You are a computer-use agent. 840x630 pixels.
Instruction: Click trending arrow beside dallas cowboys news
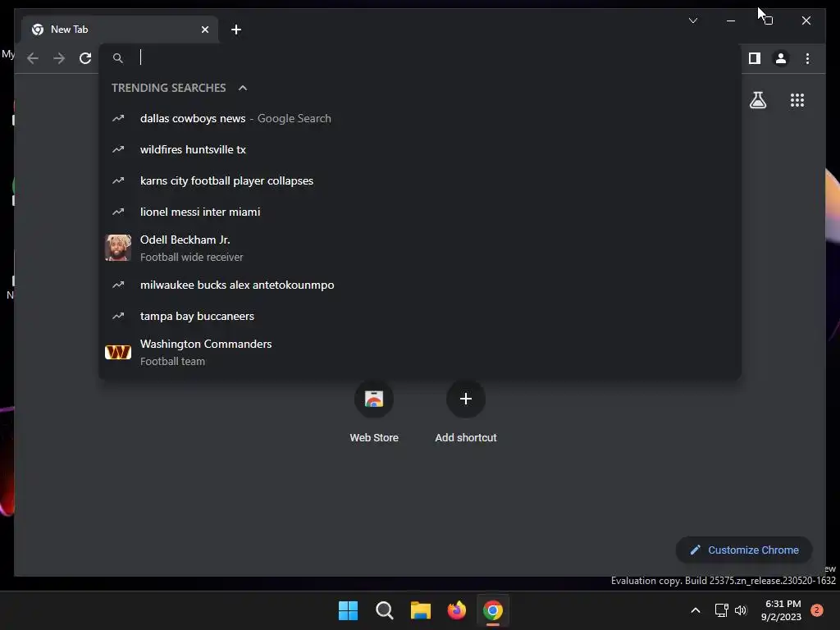tap(118, 118)
